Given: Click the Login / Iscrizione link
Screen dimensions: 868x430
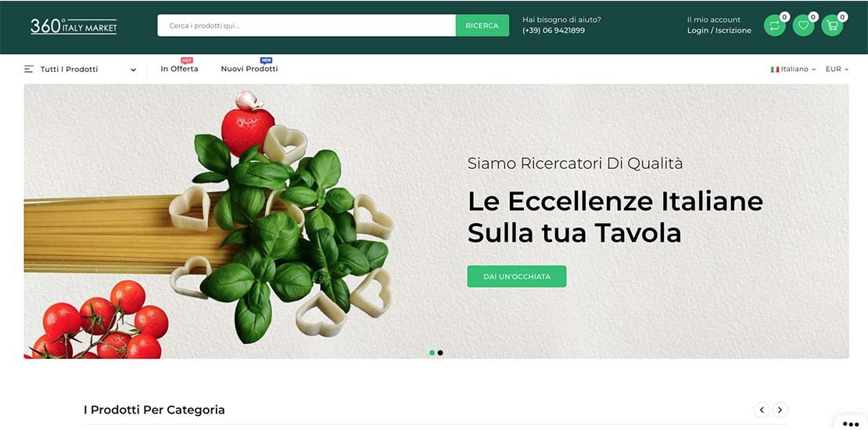Looking at the screenshot, I should coord(719,30).
